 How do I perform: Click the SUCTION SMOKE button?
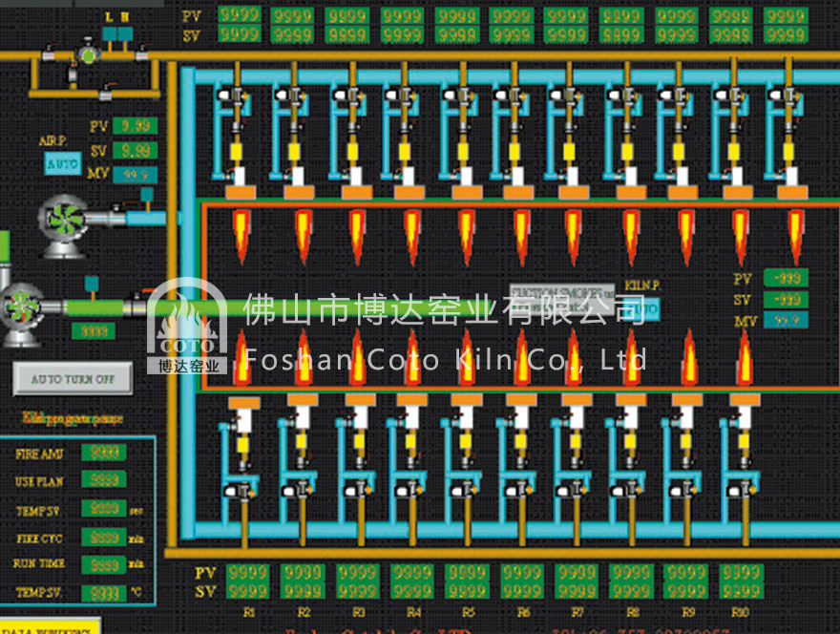562,299
